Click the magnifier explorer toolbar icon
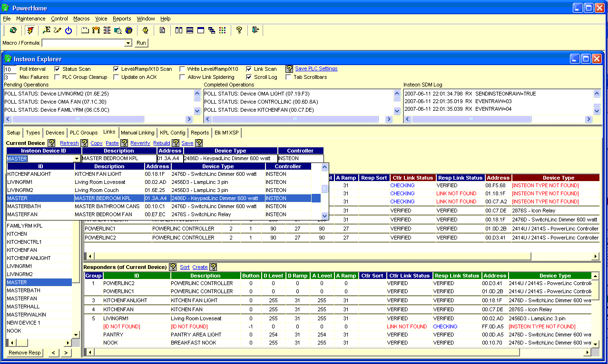This screenshot has height=364, width=608. pos(118,30)
